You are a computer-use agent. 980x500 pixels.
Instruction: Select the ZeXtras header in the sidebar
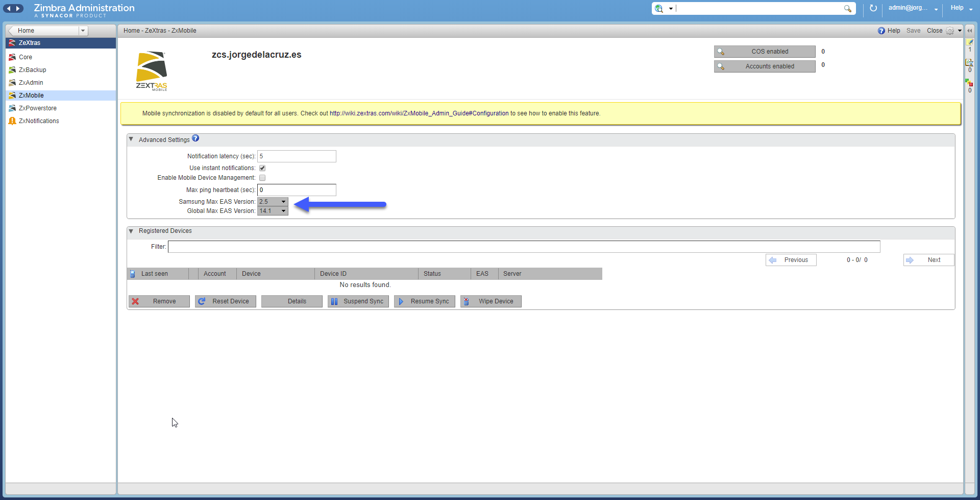tap(61, 43)
